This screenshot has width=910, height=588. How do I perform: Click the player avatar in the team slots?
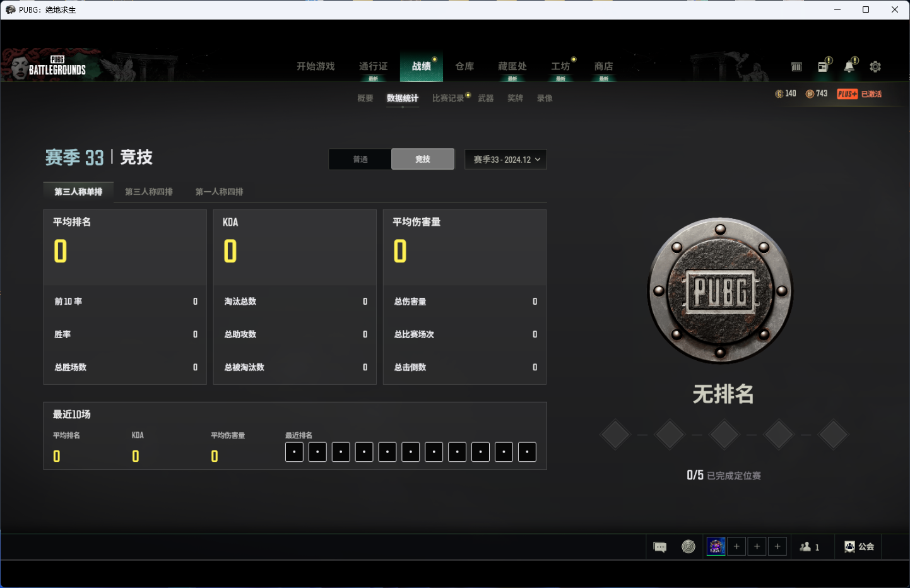pyautogui.click(x=716, y=546)
